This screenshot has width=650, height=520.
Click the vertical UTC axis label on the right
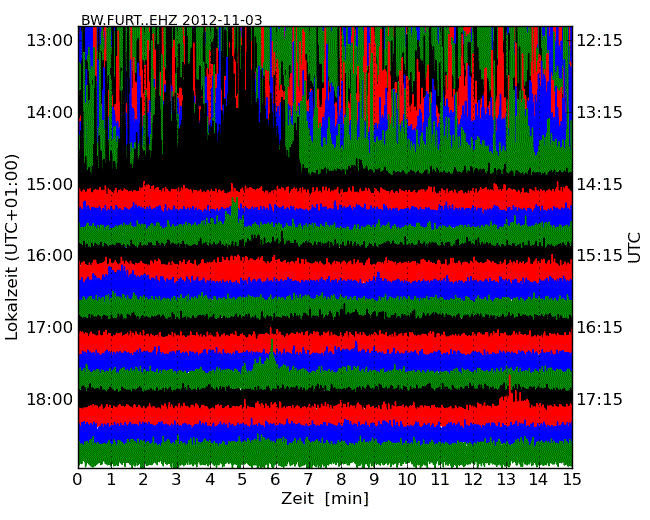coord(634,248)
